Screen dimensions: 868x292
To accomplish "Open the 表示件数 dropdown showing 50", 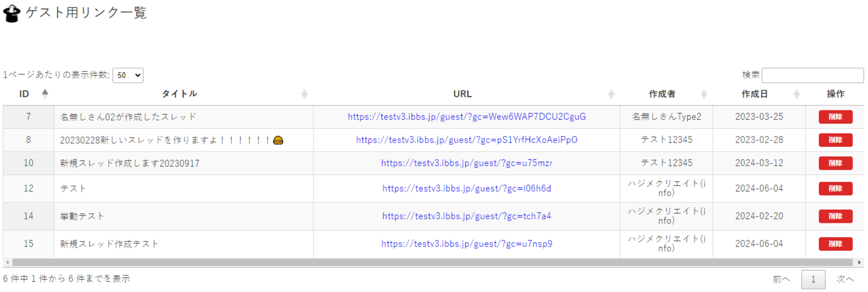I will [128, 75].
